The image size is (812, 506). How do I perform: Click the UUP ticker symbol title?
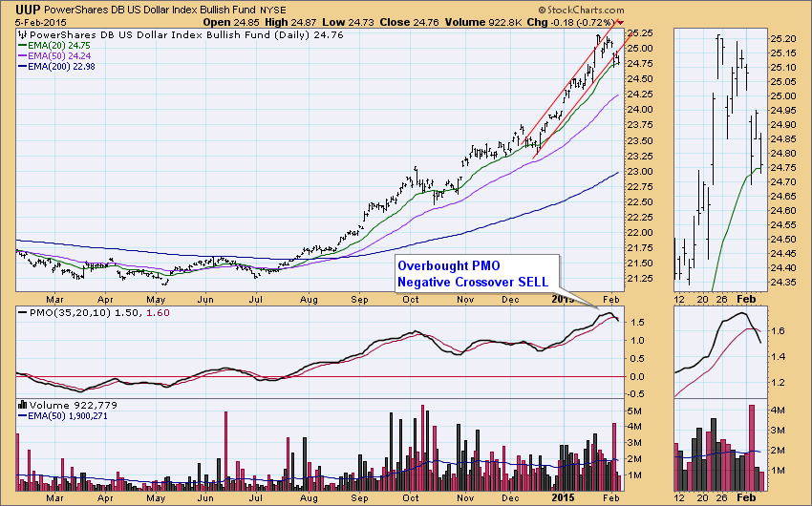tap(28, 10)
